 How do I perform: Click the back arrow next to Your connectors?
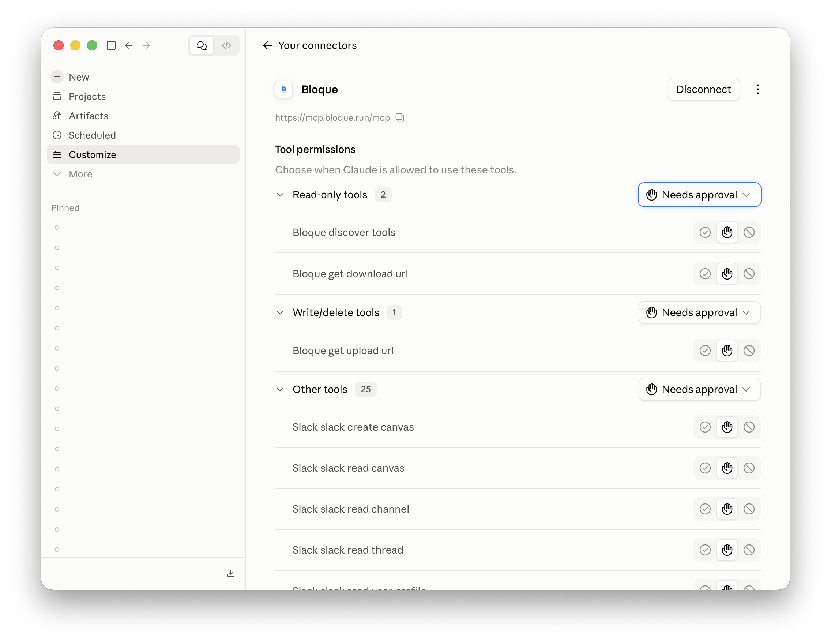pyautogui.click(x=267, y=45)
